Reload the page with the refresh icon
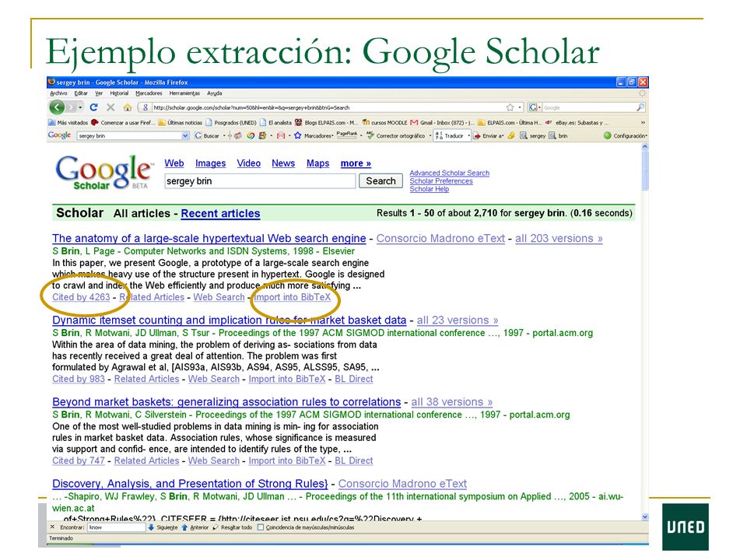This screenshot has width=747, height=560. click(94, 107)
